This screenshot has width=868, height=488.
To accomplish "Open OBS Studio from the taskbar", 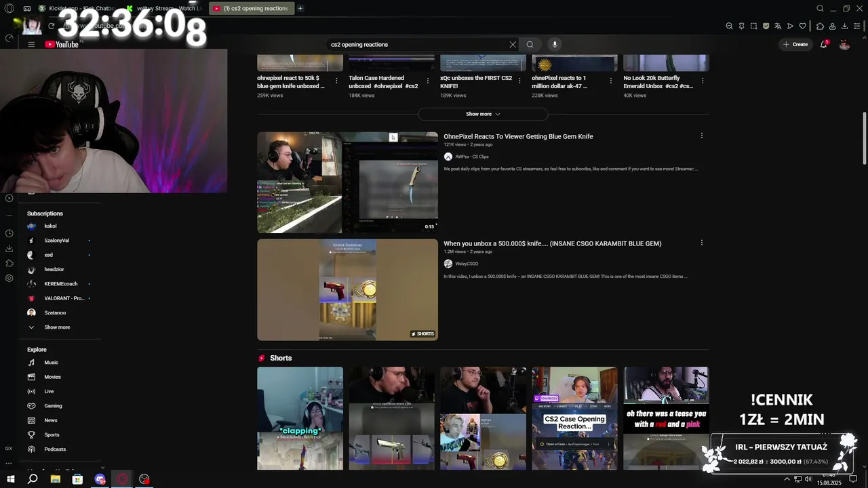I will (x=144, y=479).
